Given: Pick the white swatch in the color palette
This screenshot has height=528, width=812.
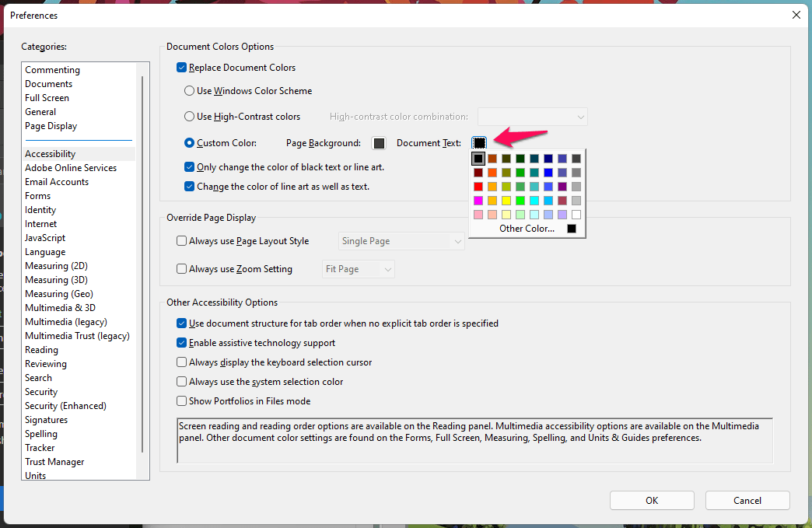Looking at the screenshot, I should [576, 215].
